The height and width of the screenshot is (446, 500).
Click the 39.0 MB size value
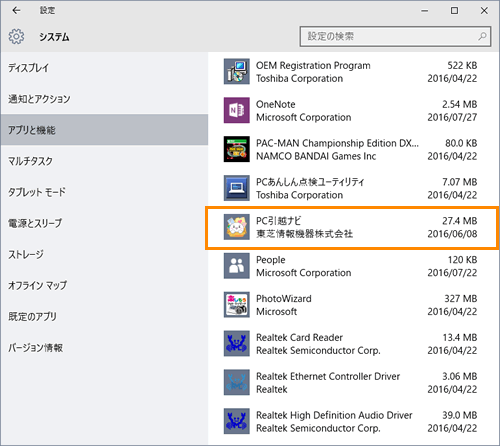pos(459,415)
